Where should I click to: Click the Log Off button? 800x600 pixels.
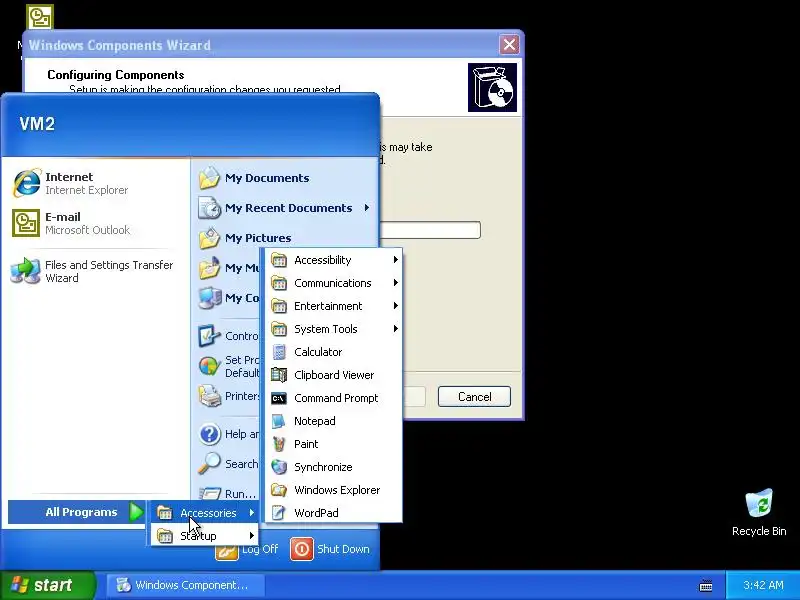247,549
